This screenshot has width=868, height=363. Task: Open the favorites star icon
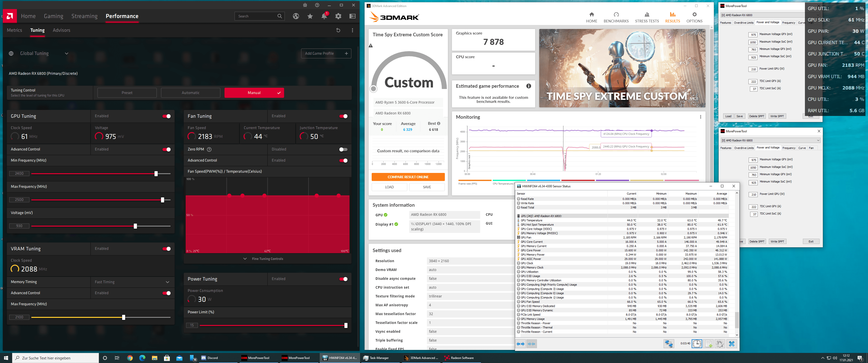[310, 16]
